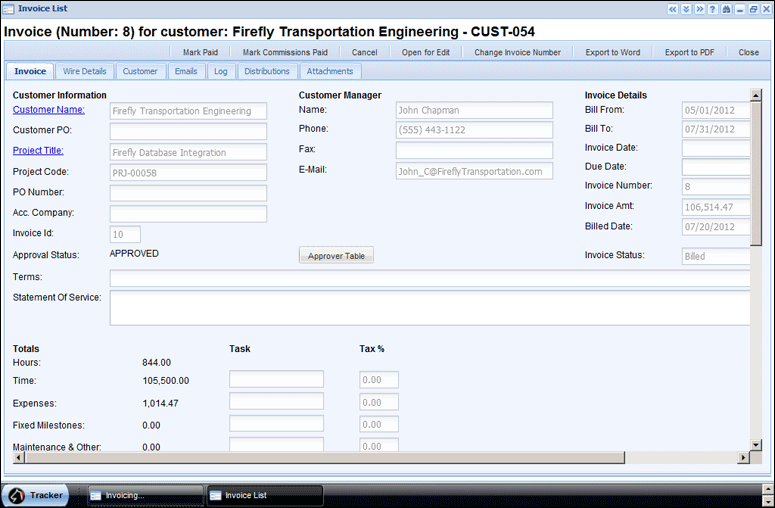Click the Cancel toolbar button

click(x=364, y=52)
